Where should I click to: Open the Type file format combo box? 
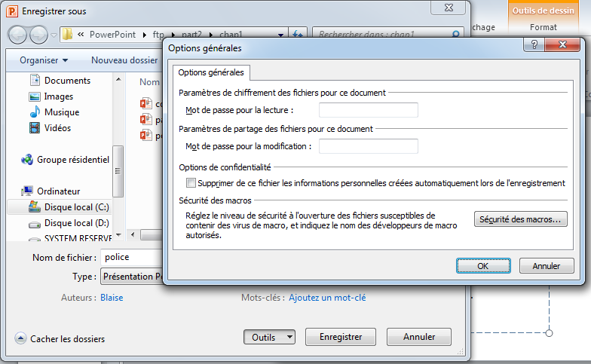point(132,276)
